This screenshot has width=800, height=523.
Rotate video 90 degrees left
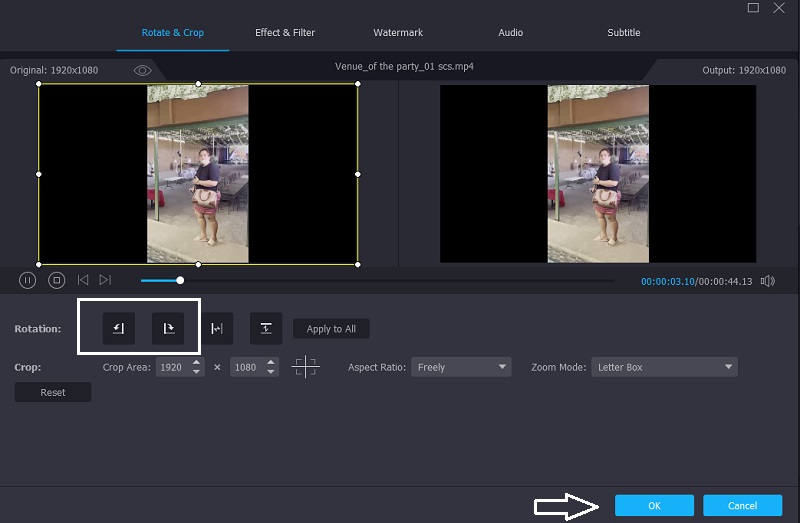point(119,328)
